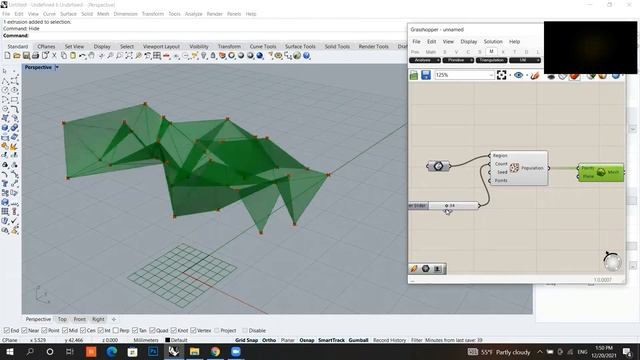Toggle Grid Snap in status bar

(x=247, y=340)
